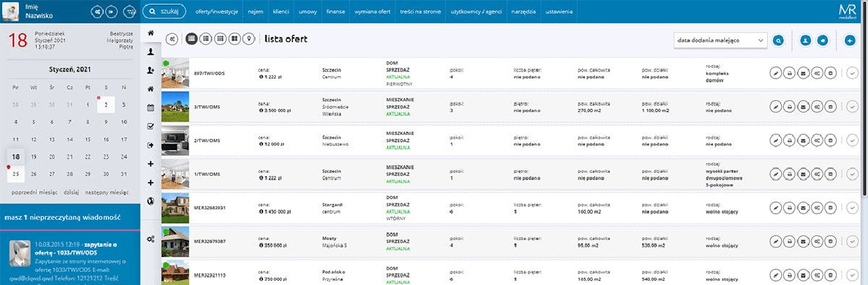Open the 'data dodania malejąco' sort dropdown
The height and width of the screenshot is (285, 868).
pyautogui.click(x=721, y=41)
